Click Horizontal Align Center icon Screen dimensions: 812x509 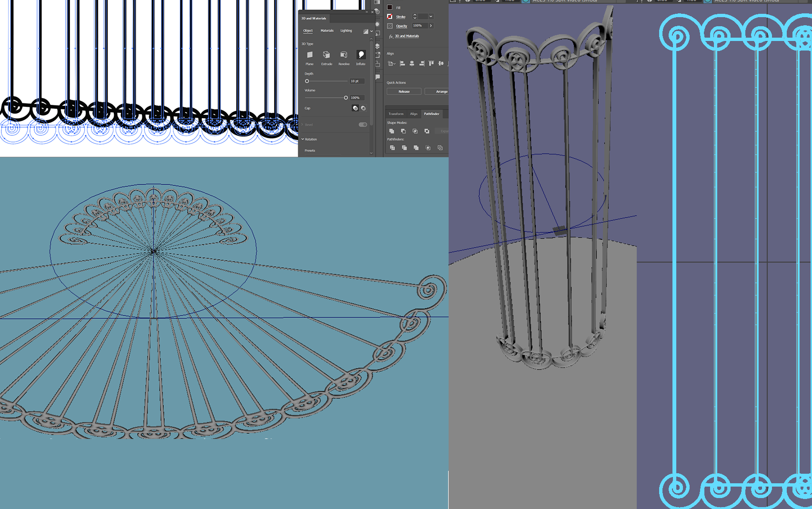tap(412, 63)
